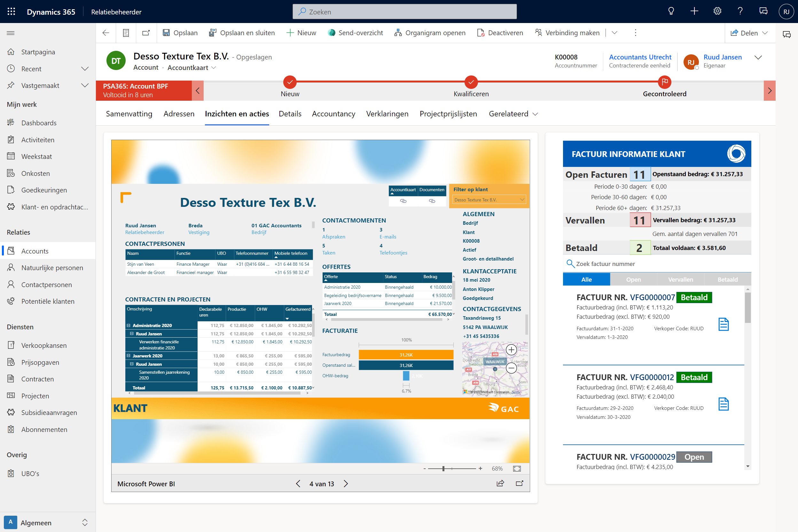Click the Power BI share icon
Screen dimensions: 798x532
[500, 483]
